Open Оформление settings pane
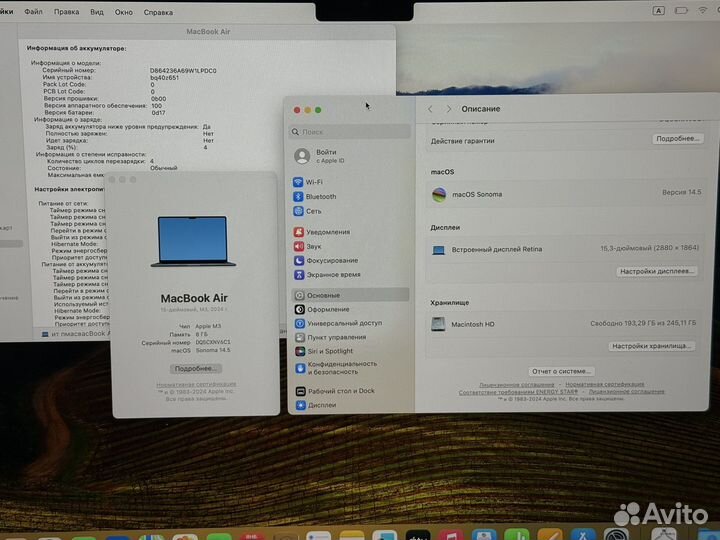Viewport: 720px width, 540px height. point(322,309)
